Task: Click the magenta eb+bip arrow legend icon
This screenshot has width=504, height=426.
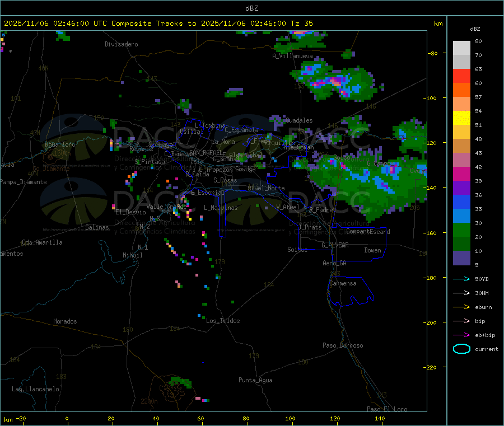Action: pyautogui.click(x=461, y=335)
